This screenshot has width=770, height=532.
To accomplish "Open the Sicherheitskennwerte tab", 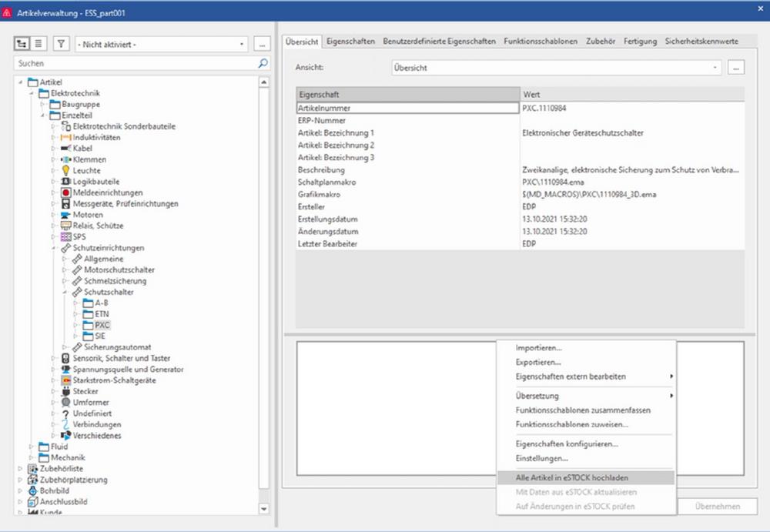I will [701, 42].
